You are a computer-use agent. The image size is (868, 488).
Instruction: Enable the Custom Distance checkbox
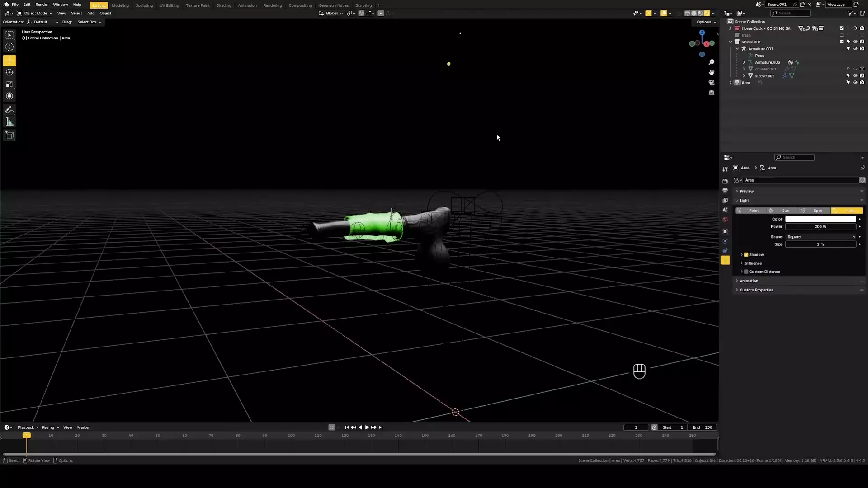pyautogui.click(x=746, y=272)
